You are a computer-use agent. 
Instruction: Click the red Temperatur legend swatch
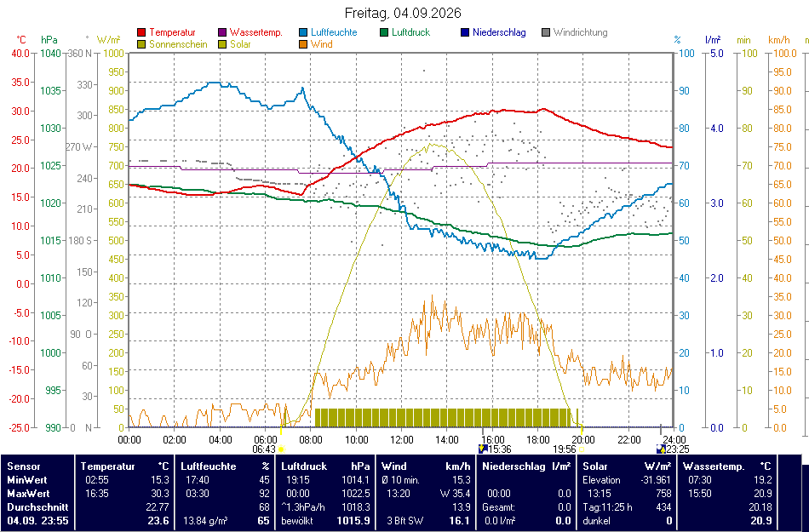(141, 32)
